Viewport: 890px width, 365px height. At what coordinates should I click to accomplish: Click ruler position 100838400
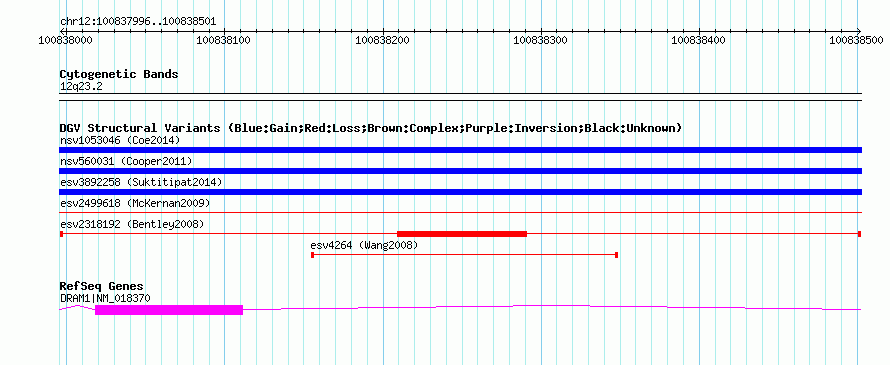[x=699, y=40]
